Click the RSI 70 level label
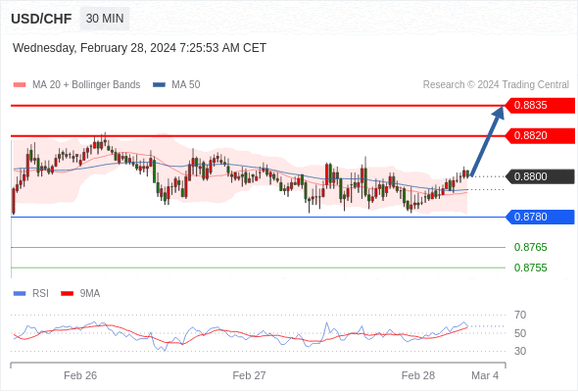This screenshot has height=392, width=578. coord(520,315)
